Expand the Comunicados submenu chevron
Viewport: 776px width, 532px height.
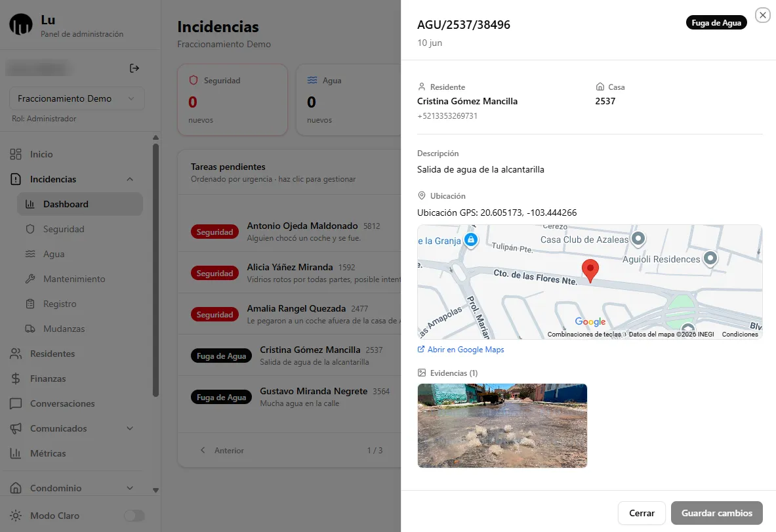pos(130,428)
